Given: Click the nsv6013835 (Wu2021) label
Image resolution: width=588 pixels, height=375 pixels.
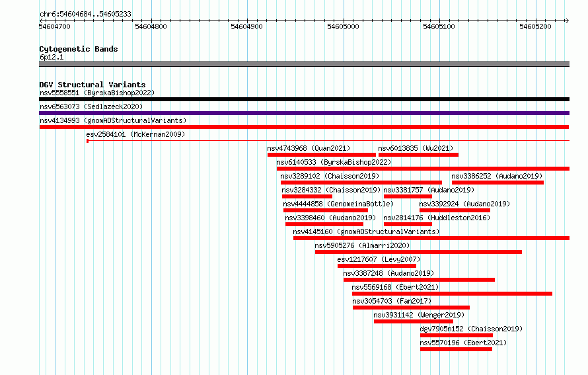Looking at the screenshot, I should coord(416,148).
